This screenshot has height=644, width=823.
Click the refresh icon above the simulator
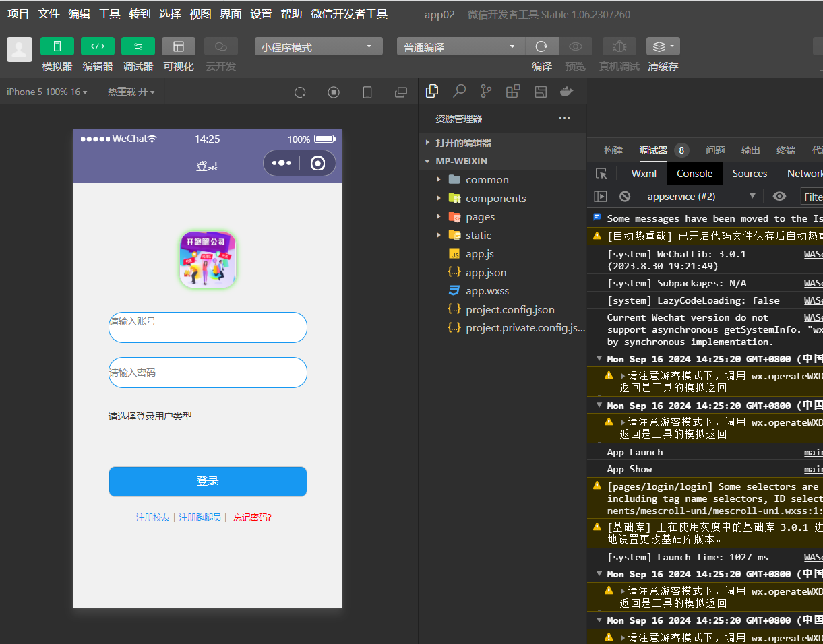299,92
